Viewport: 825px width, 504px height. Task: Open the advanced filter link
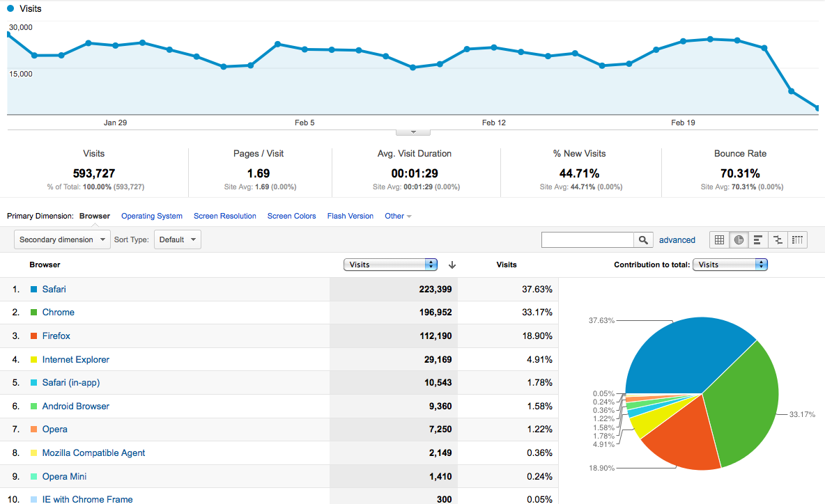click(x=677, y=240)
